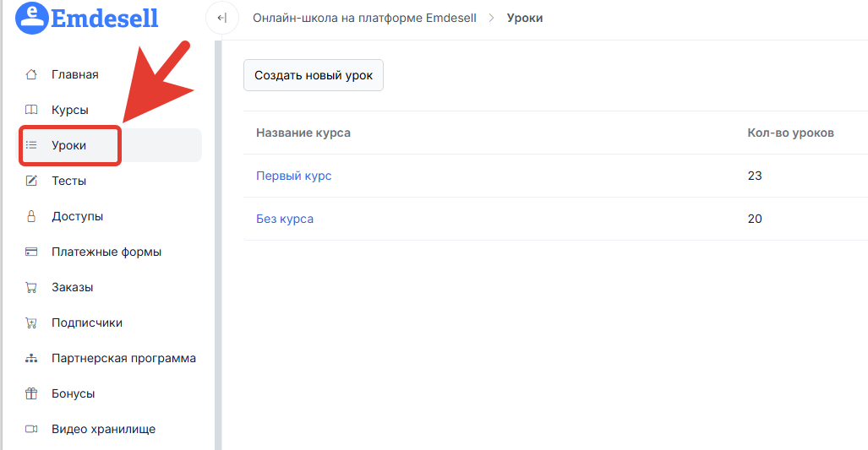This screenshot has width=868, height=450.
Task: Click the hierarchy icon beside Партнерская программа
Action: coord(31,358)
